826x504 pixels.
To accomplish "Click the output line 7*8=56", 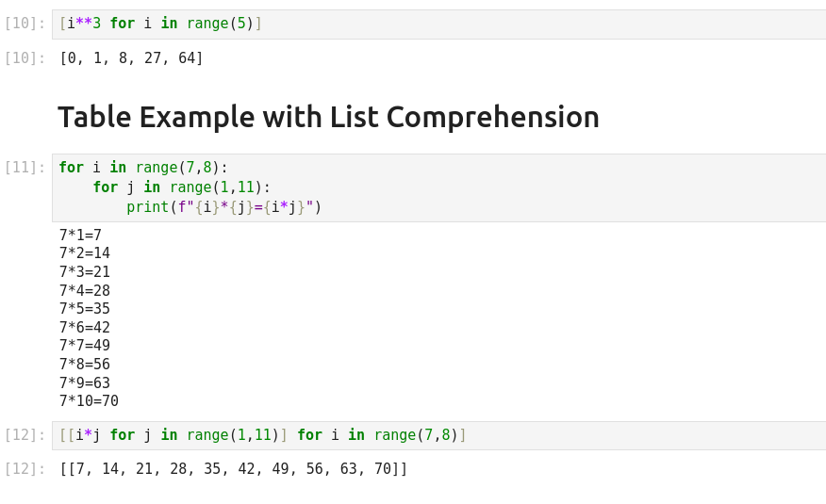I will pos(85,365).
